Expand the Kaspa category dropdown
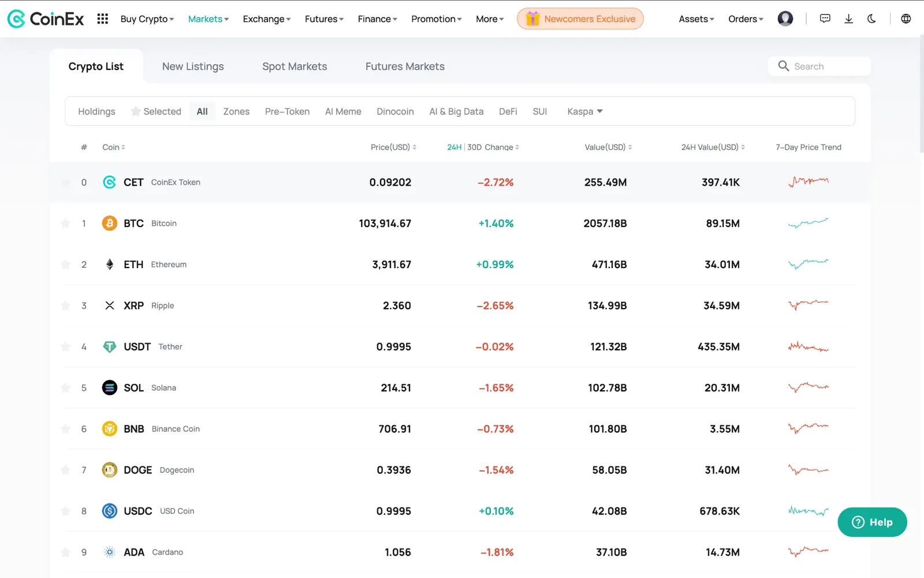Viewport: 924px width, 578px height. point(585,112)
